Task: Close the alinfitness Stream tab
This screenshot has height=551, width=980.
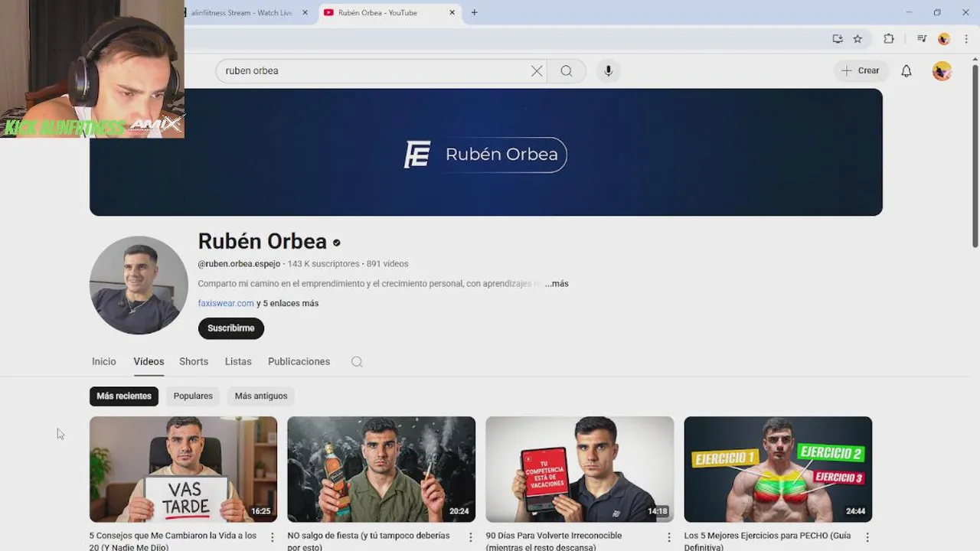Action: pos(305,12)
